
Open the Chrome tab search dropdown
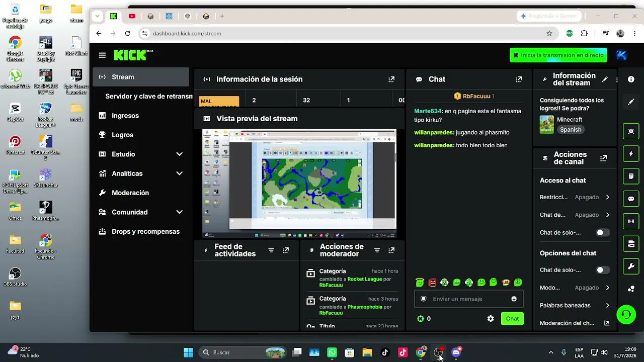97,16
